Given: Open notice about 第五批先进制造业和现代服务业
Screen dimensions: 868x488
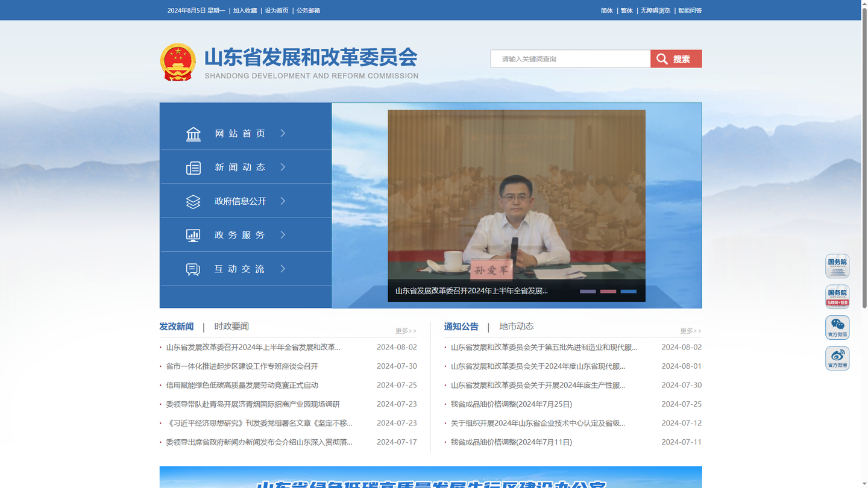Looking at the screenshot, I should click(544, 347).
